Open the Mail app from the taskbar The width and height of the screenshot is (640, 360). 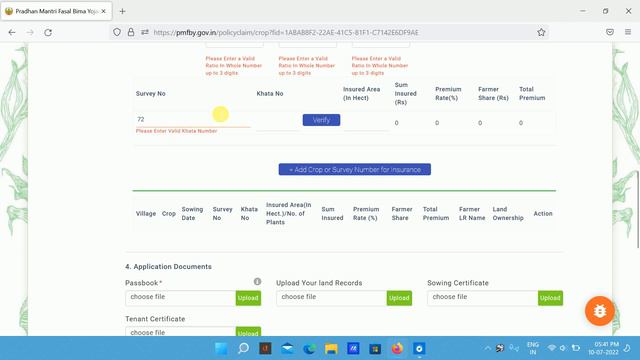(287, 349)
